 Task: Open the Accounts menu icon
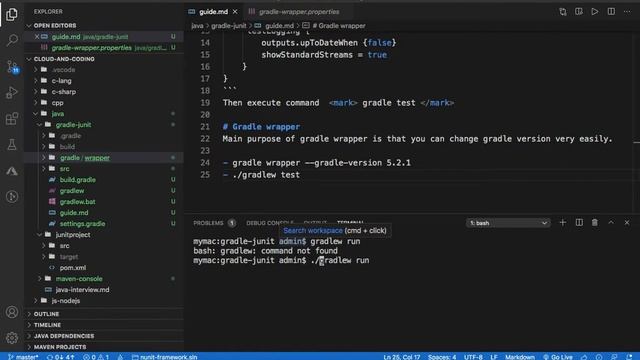point(12,312)
